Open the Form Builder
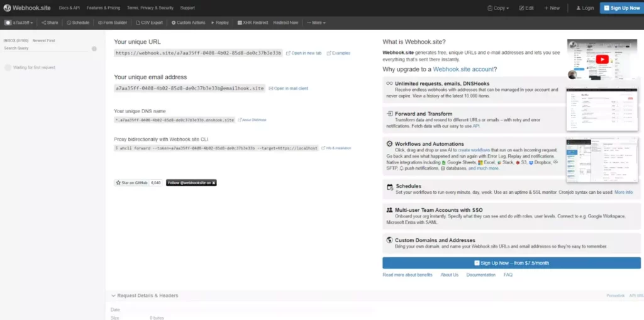Viewport: 644px width, 320px height. 113,23
